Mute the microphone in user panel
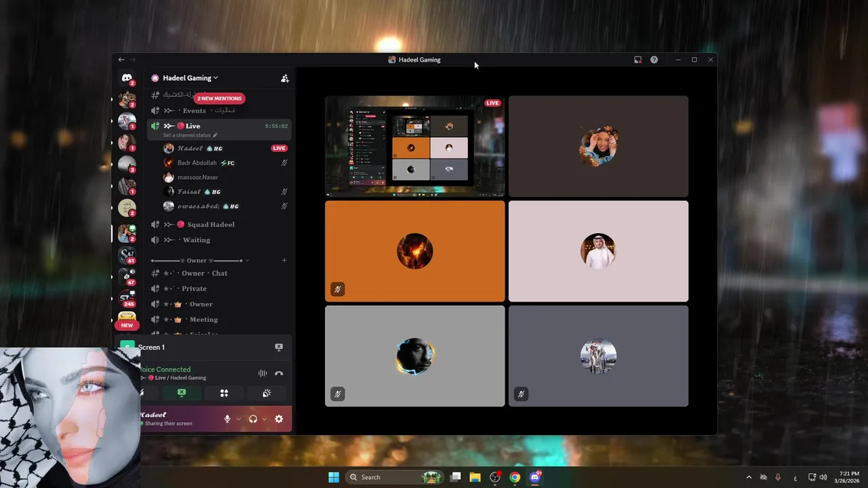The width and height of the screenshot is (868, 488). (x=227, y=419)
